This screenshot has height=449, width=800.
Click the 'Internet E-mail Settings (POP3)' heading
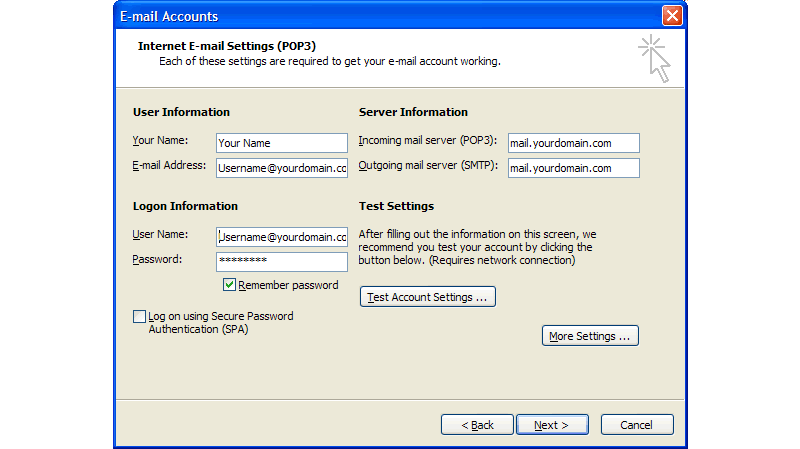227,46
